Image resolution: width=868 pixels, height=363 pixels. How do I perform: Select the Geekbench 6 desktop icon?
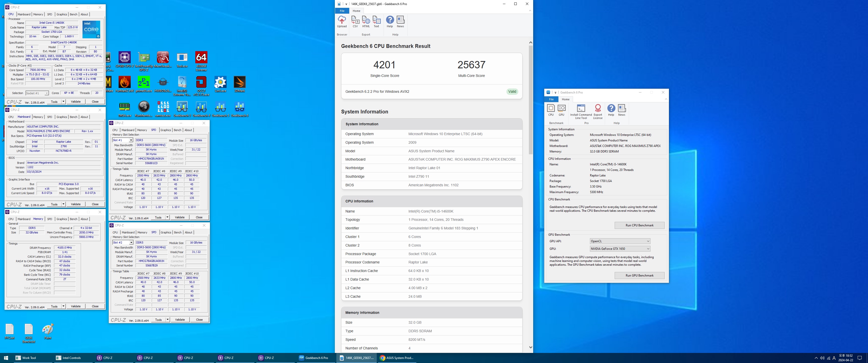(239, 109)
